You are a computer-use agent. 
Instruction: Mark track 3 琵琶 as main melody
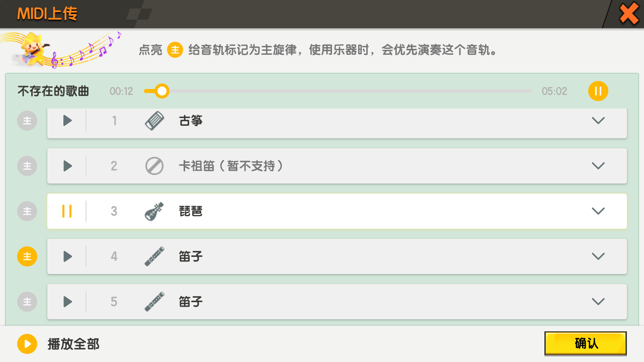point(27,211)
